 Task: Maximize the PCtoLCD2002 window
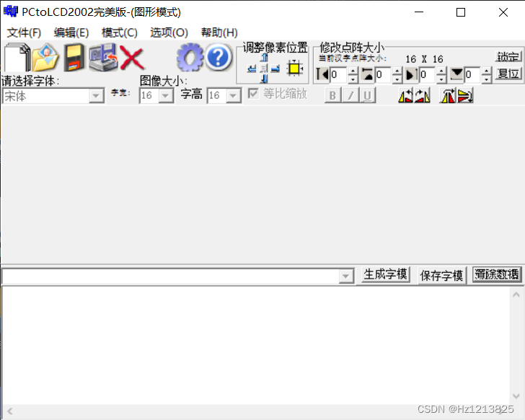click(x=461, y=12)
